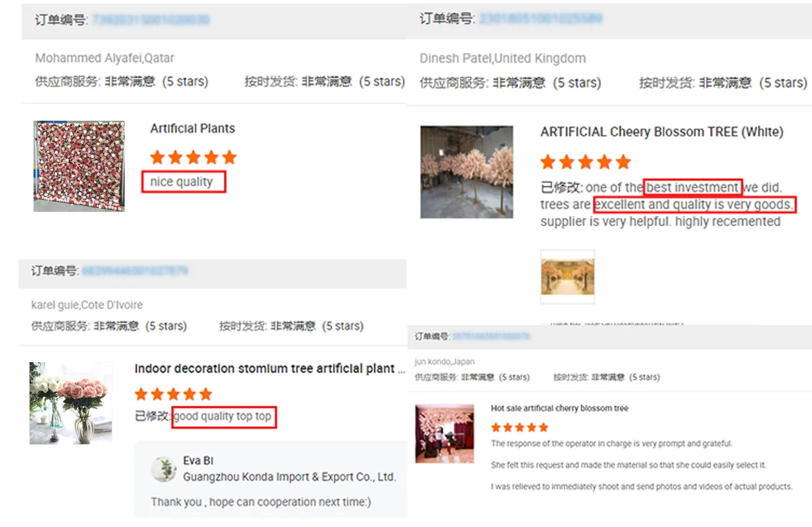Image resolution: width=812 pixels, height=527 pixels.
Task: Select reviewer karel guie, Cote D'Ivoire
Action: (87, 305)
